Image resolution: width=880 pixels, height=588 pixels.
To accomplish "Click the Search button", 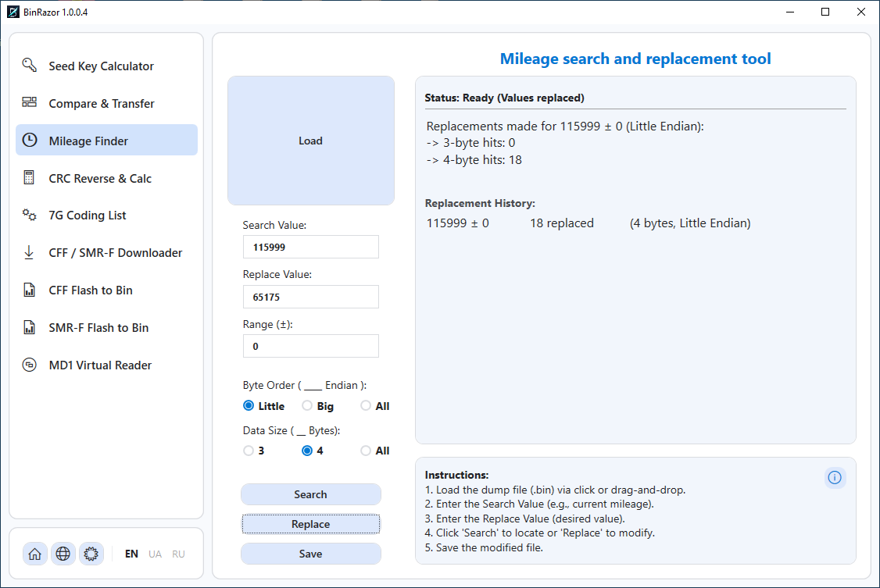I will pos(311,494).
